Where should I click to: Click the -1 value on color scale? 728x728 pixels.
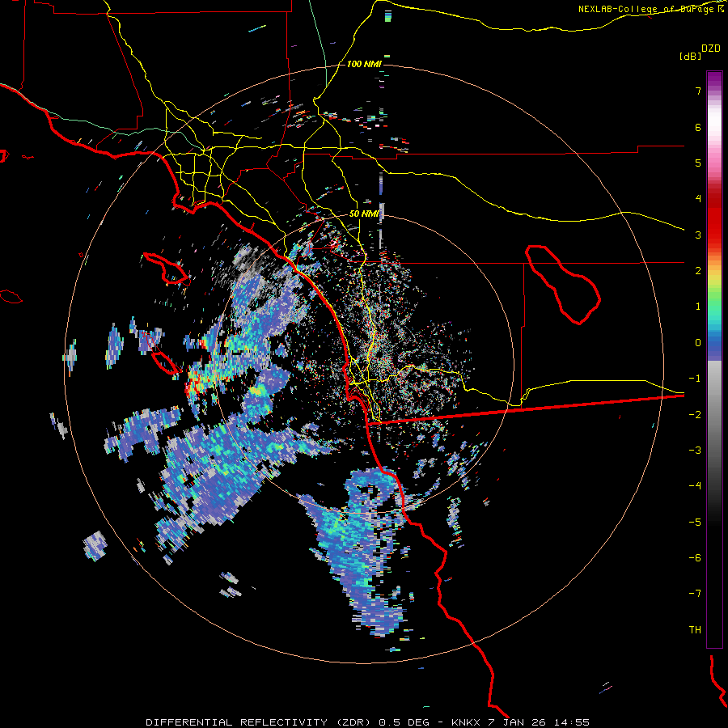click(695, 379)
